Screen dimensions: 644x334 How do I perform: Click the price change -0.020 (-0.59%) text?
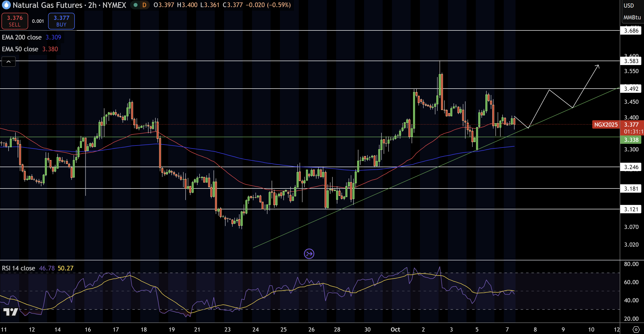coord(268,5)
